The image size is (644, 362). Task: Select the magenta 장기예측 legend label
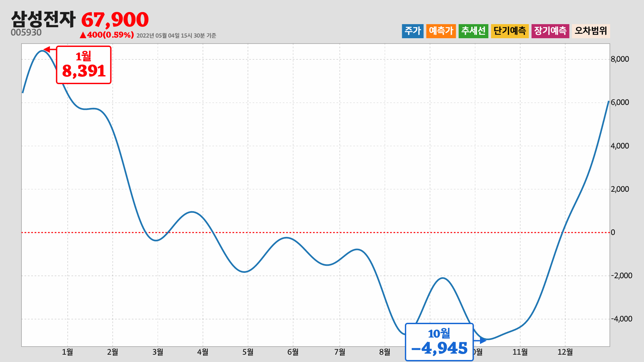(550, 31)
